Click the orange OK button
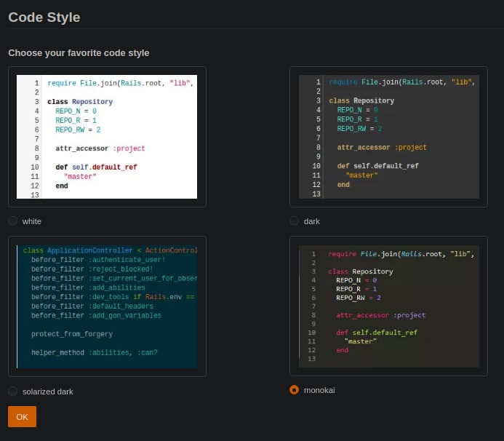This screenshot has height=441, width=504. point(22,416)
